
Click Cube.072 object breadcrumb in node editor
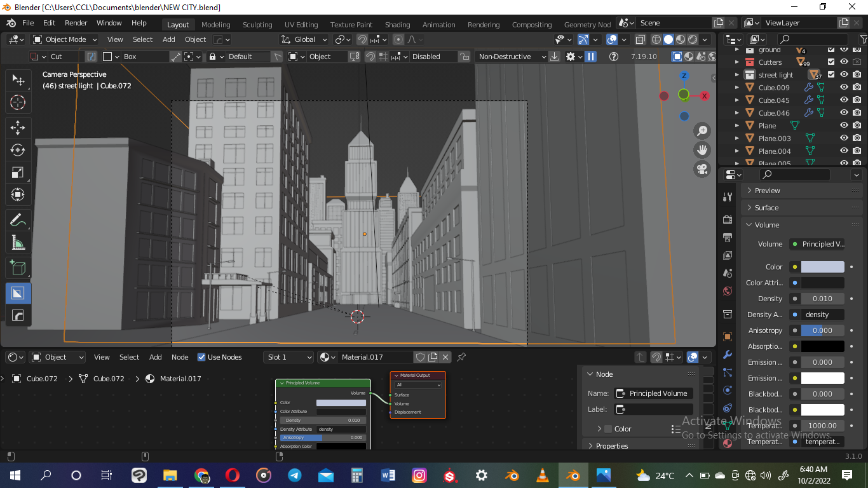tap(36, 379)
